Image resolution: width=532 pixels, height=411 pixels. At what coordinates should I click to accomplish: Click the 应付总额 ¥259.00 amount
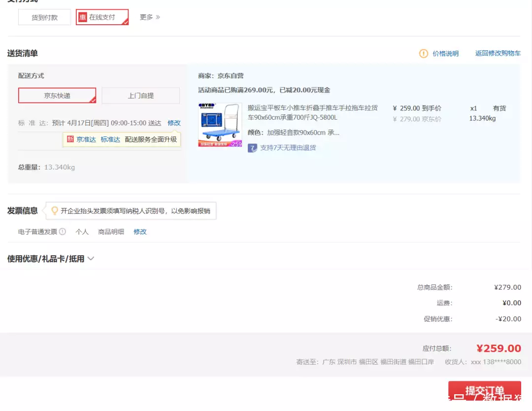pyautogui.click(x=499, y=348)
